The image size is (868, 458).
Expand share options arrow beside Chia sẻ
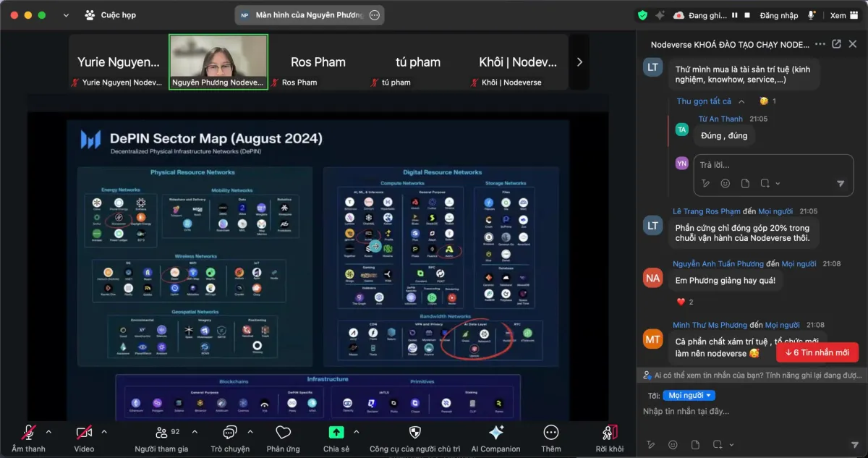pos(356,432)
